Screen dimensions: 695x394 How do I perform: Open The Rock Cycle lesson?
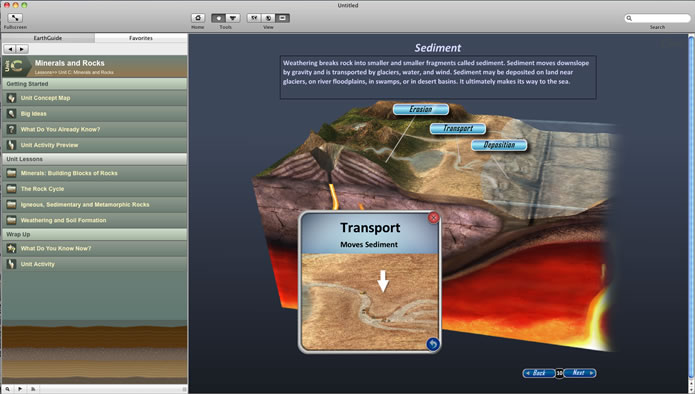[94, 189]
